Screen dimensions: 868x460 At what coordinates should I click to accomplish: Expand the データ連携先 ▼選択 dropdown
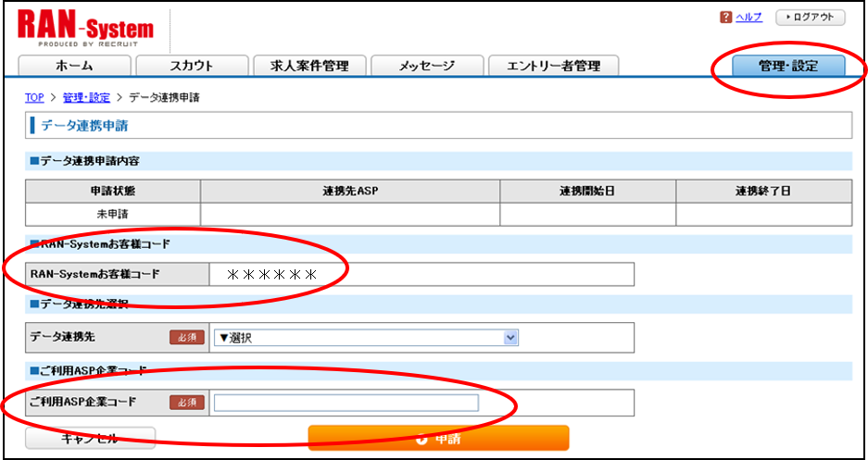pyautogui.click(x=366, y=338)
